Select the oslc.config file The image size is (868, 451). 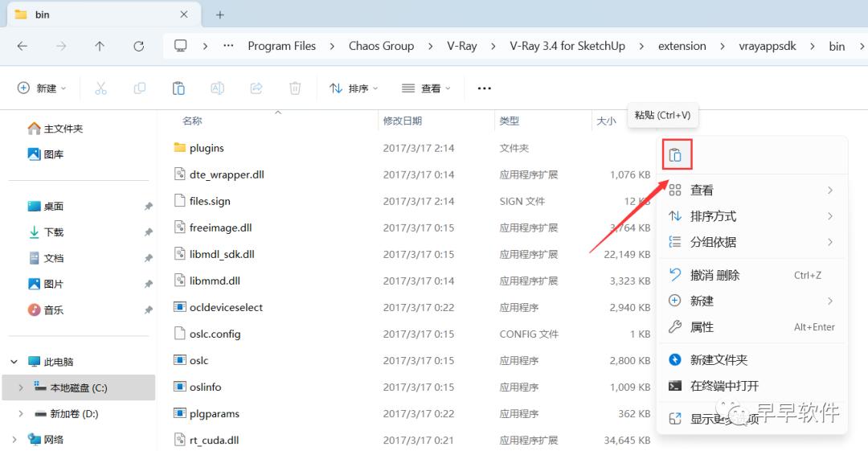pos(215,334)
